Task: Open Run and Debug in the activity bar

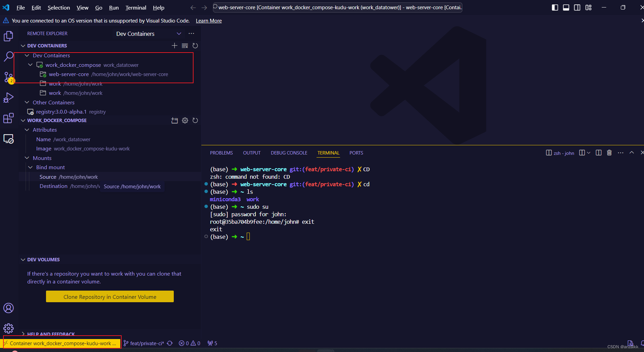Action: (x=8, y=98)
